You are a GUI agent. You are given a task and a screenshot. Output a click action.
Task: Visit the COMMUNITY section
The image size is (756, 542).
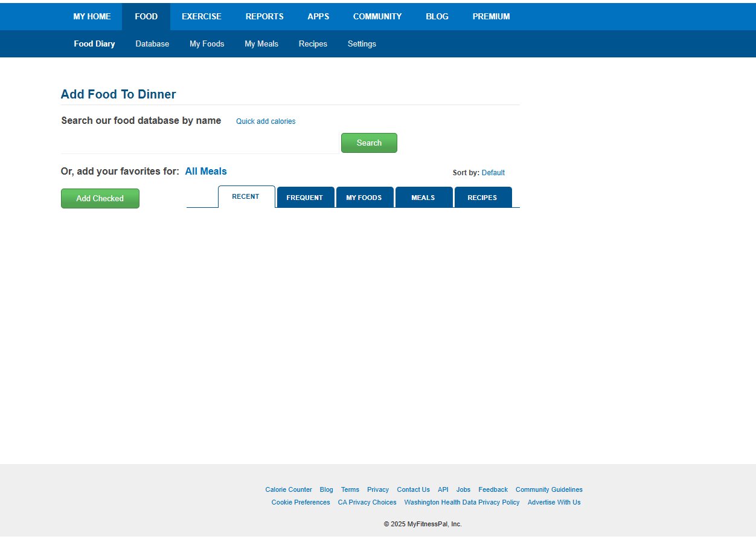pos(377,16)
